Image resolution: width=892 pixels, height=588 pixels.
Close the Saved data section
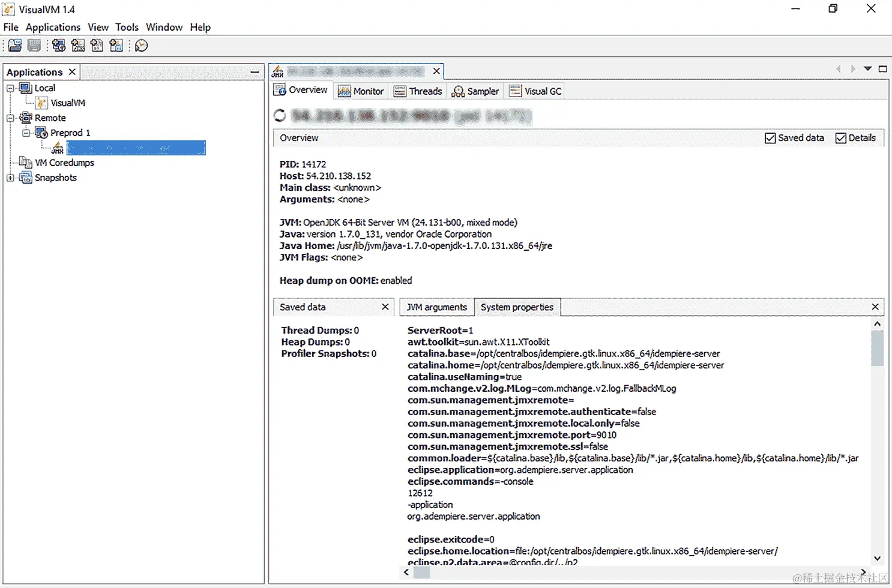point(385,307)
